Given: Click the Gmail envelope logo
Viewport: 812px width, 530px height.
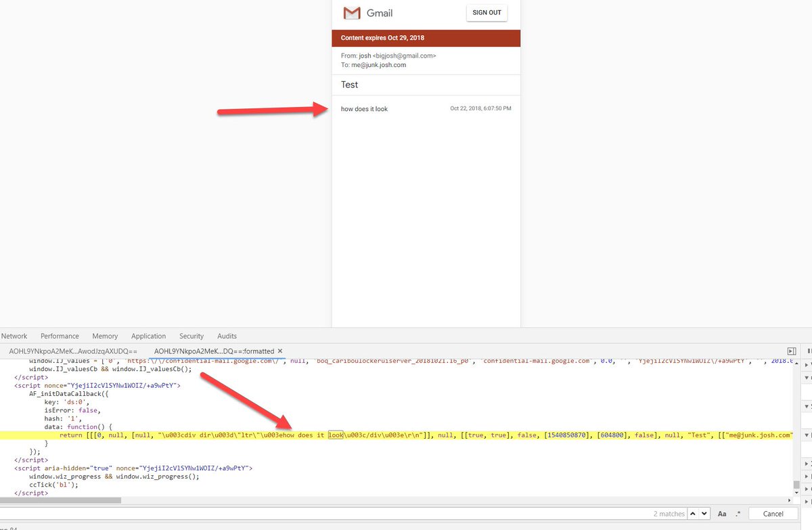Looking at the screenshot, I should (351, 13).
